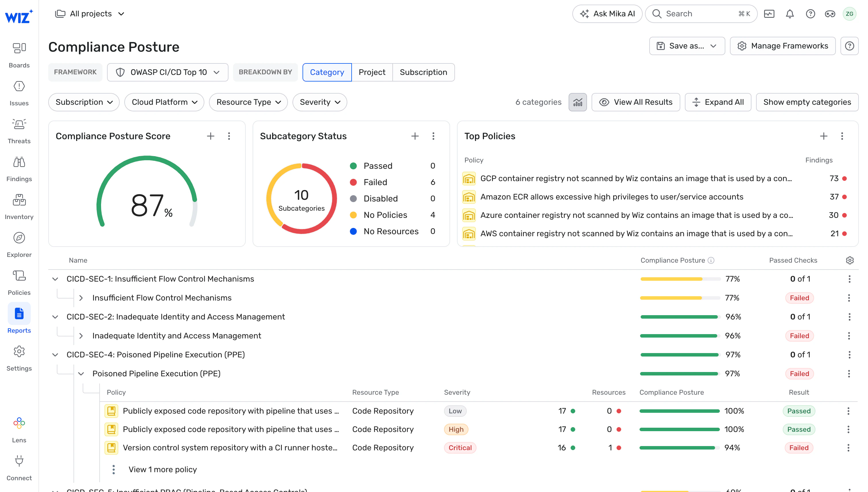
Task: Click info icon next to Compliance Posture header
Action: [711, 260]
